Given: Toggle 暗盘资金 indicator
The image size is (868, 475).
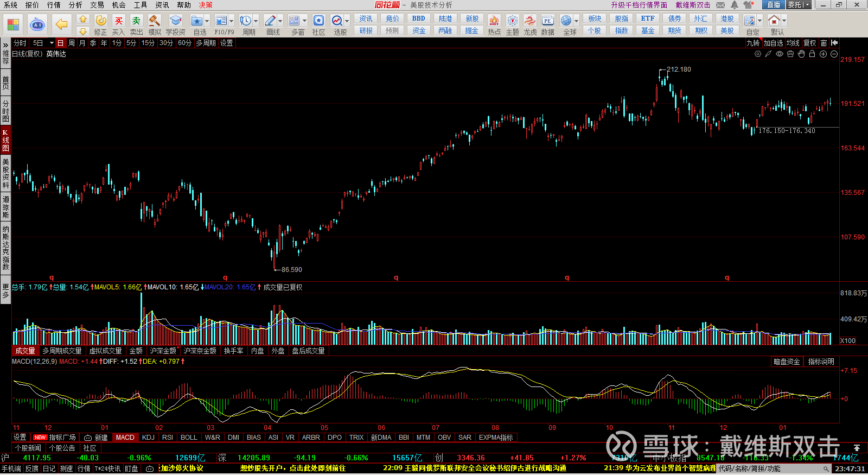Looking at the screenshot, I should click(787, 362).
